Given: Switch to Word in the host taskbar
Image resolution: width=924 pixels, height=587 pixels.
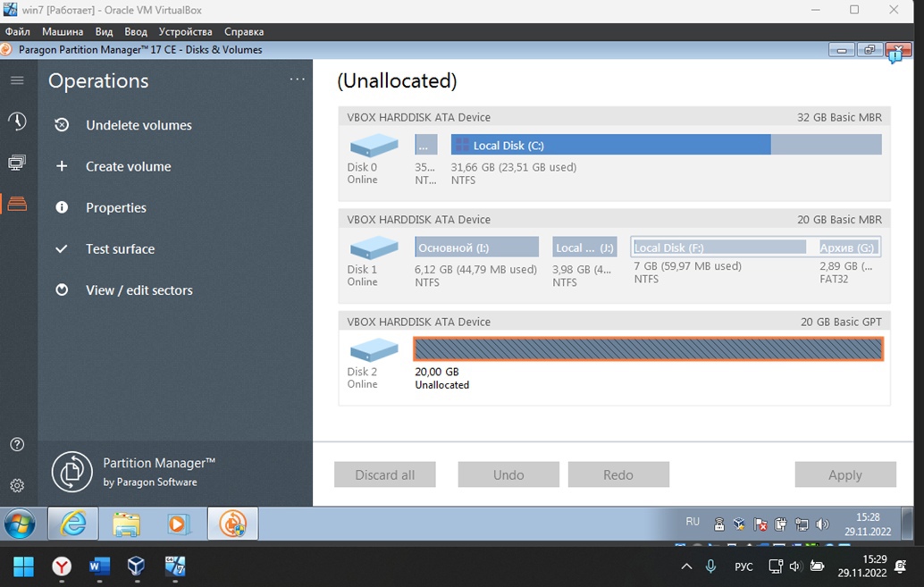Looking at the screenshot, I should click(x=99, y=567).
